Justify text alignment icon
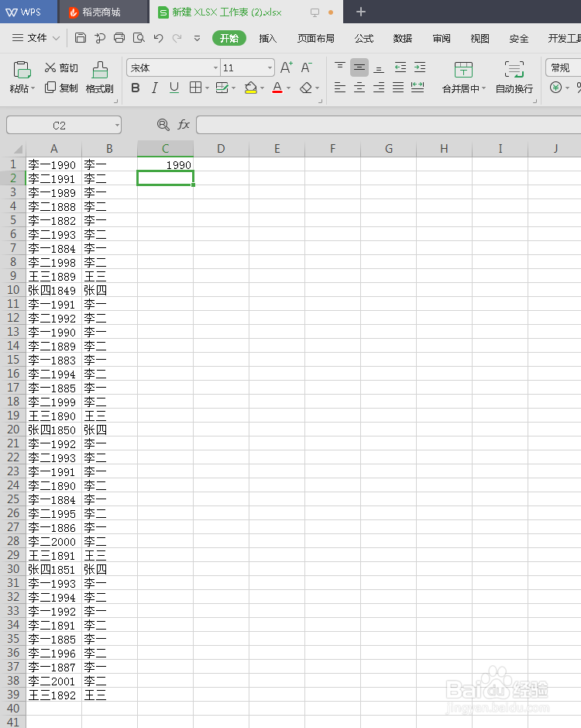 (x=398, y=88)
